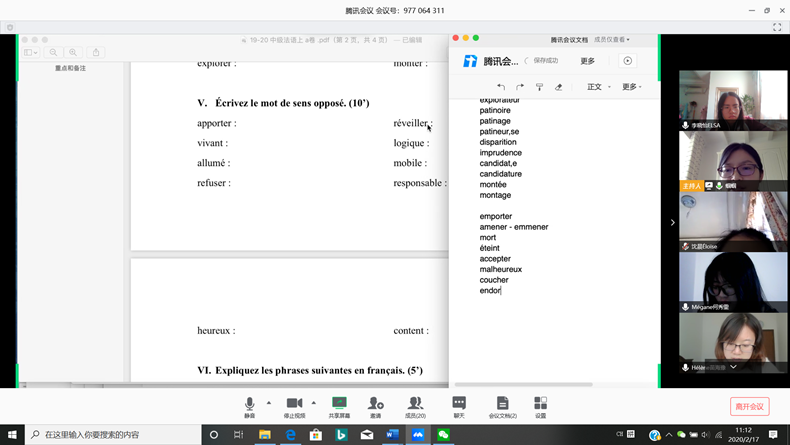Click the red leave meeting button
Viewport: 790px width, 445px height.
click(x=749, y=406)
